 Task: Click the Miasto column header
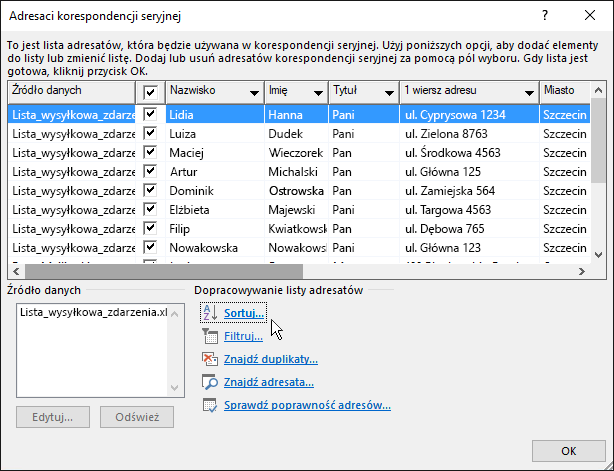pyautogui.click(x=565, y=92)
